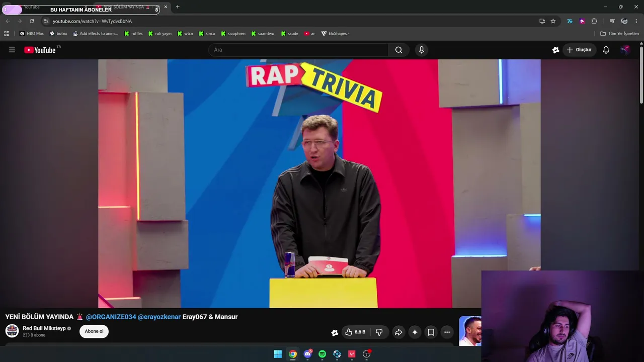Open the wtcn bookmark
Screen dimensions: 644x362
click(185, 34)
